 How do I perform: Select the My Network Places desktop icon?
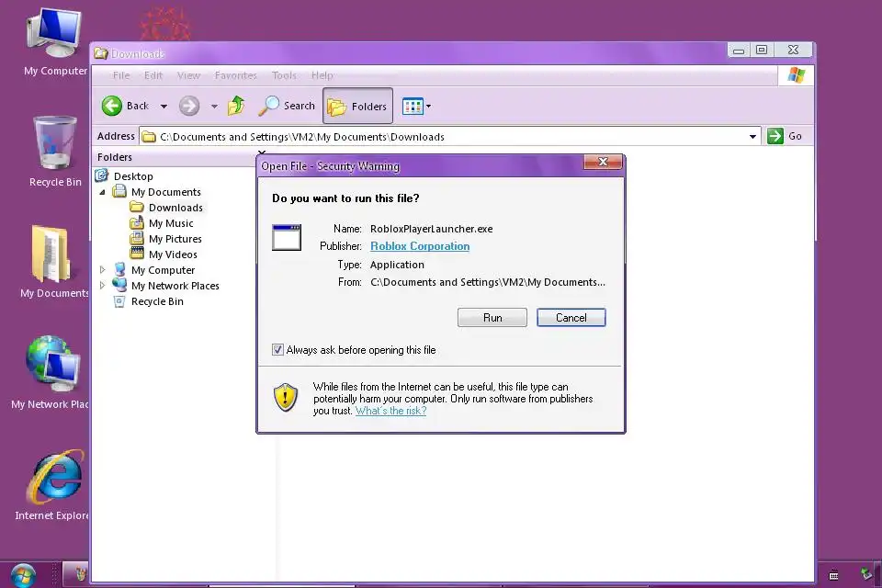(51, 371)
